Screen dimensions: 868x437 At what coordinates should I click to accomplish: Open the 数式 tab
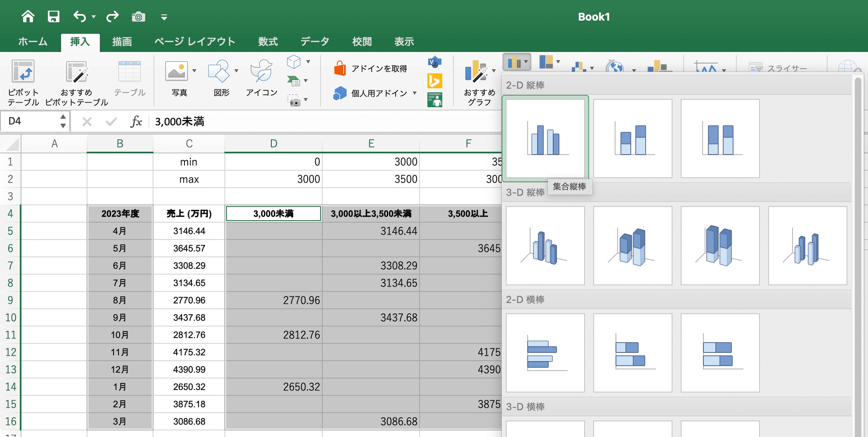[268, 42]
